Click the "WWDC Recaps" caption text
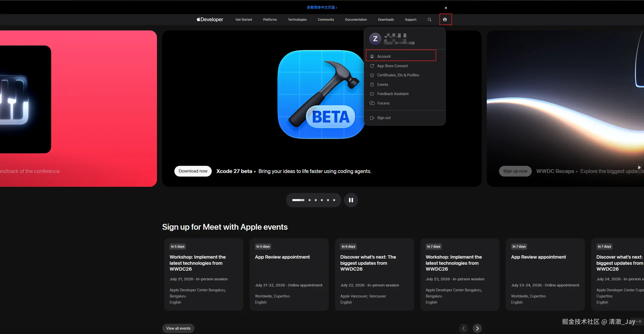Image resolution: width=644 pixels, height=334 pixels. (555, 171)
